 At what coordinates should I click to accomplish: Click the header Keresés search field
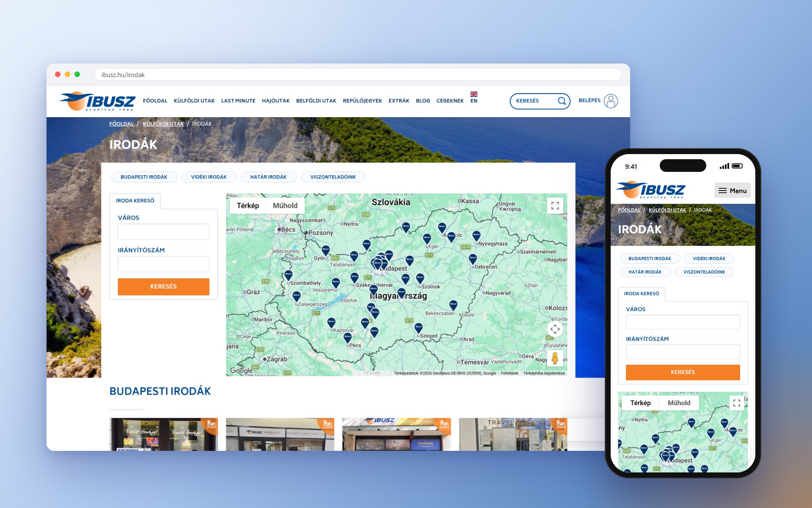[540, 101]
